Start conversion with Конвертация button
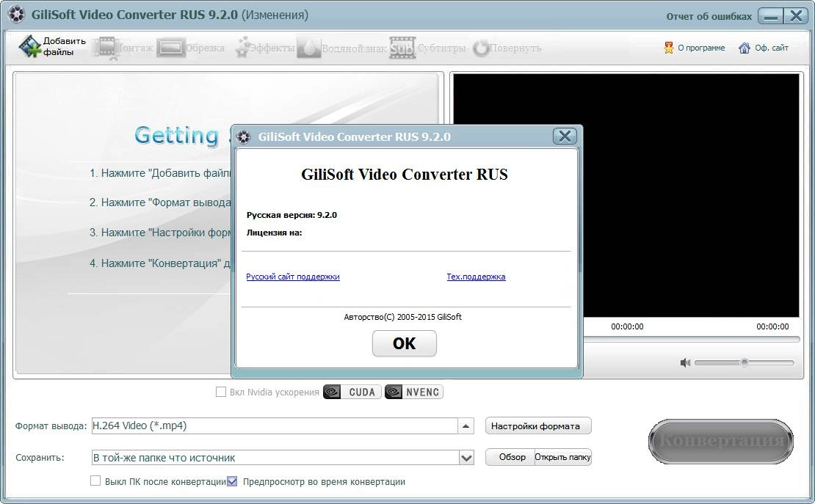Image resolution: width=815 pixels, height=504 pixels. 721,441
